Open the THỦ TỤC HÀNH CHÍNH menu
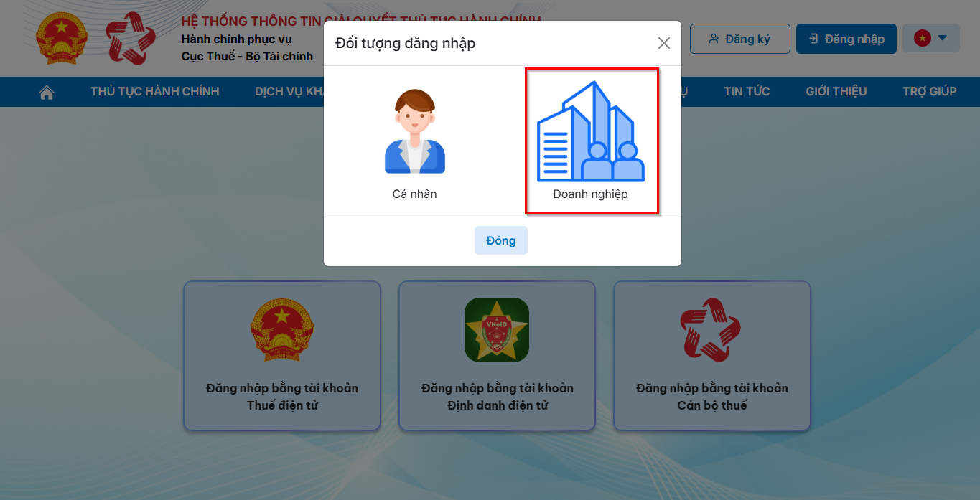Viewport: 980px width, 500px height. point(155,92)
